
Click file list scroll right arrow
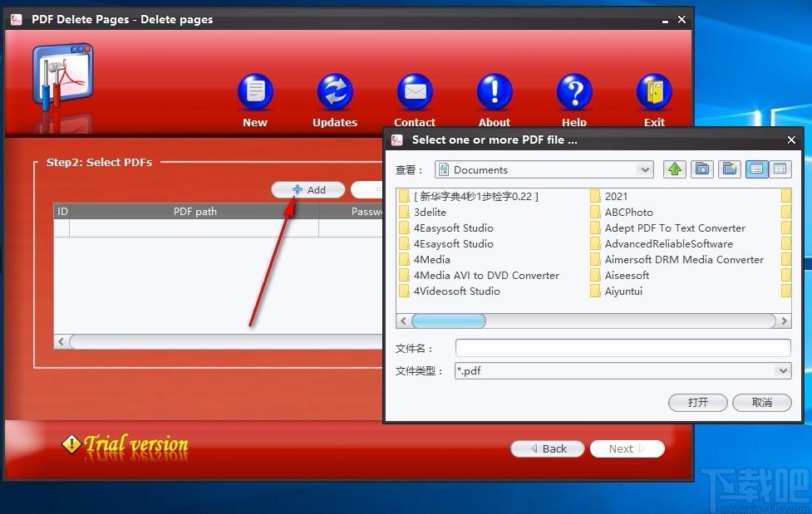[784, 321]
